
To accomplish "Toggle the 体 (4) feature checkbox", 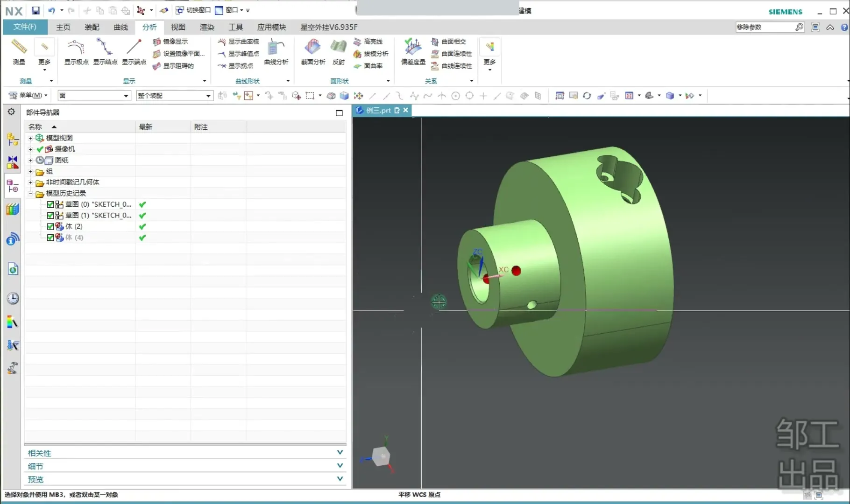I will tap(50, 238).
